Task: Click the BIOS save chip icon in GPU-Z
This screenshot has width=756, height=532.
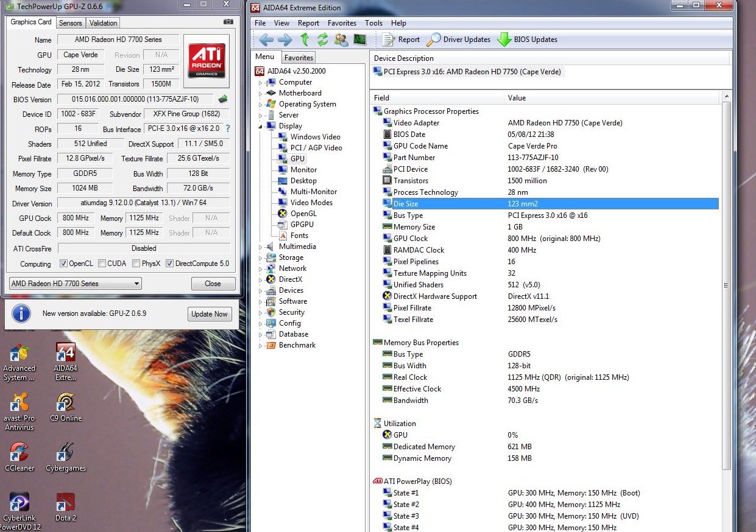Action: point(223,99)
